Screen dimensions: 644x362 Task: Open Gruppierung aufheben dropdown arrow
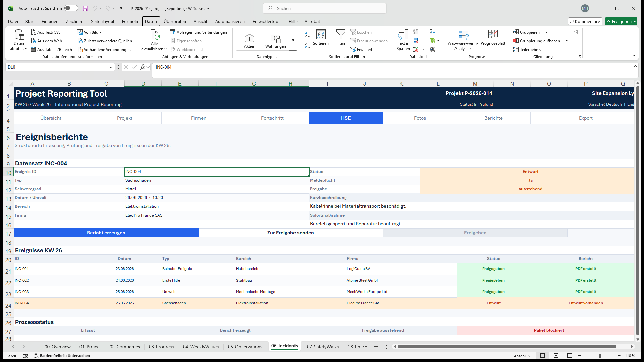(567, 41)
